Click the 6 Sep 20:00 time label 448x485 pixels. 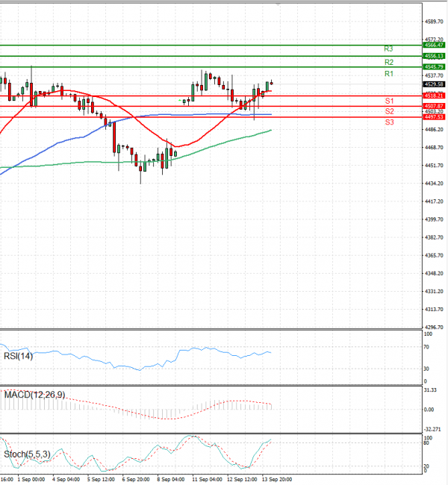coord(136,480)
